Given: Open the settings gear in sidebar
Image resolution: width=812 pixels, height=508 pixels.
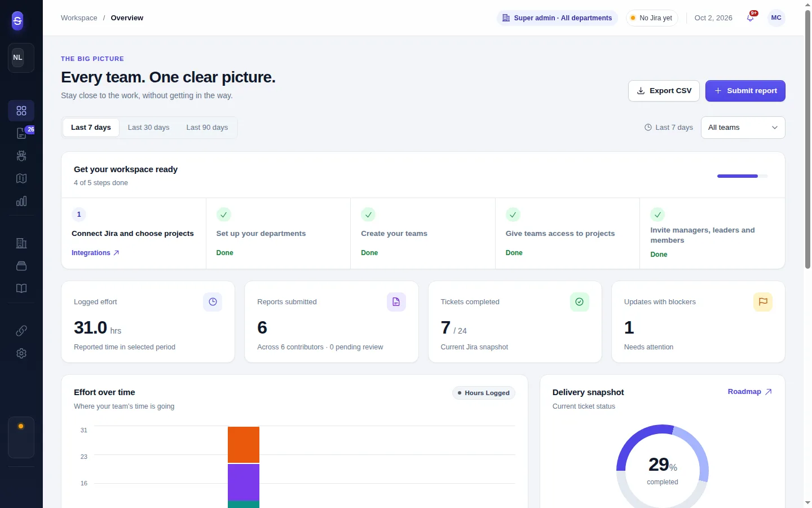Looking at the screenshot, I should (21, 353).
